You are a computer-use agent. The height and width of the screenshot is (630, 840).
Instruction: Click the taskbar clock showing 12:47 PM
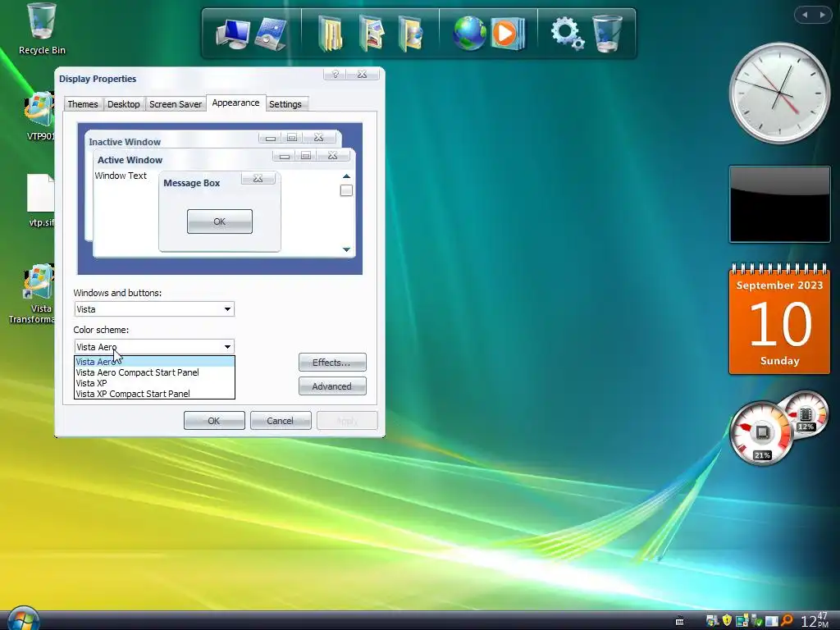815,620
